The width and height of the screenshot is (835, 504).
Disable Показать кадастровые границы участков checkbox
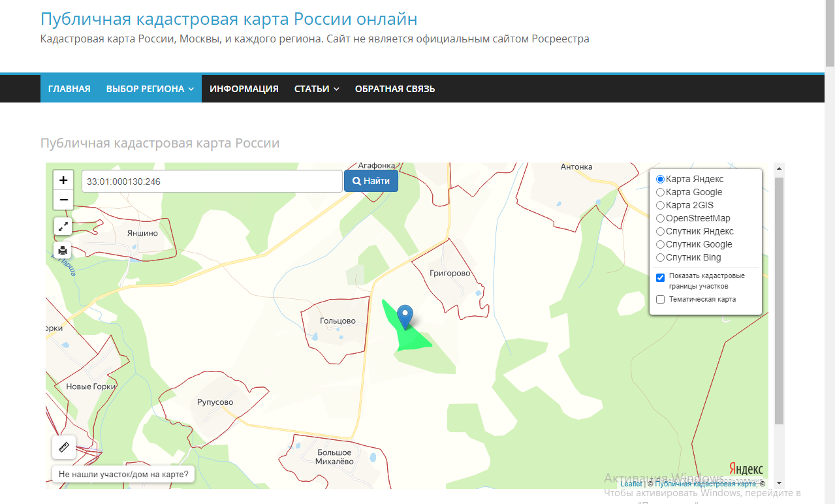pyautogui.click(x=660, y=277)
